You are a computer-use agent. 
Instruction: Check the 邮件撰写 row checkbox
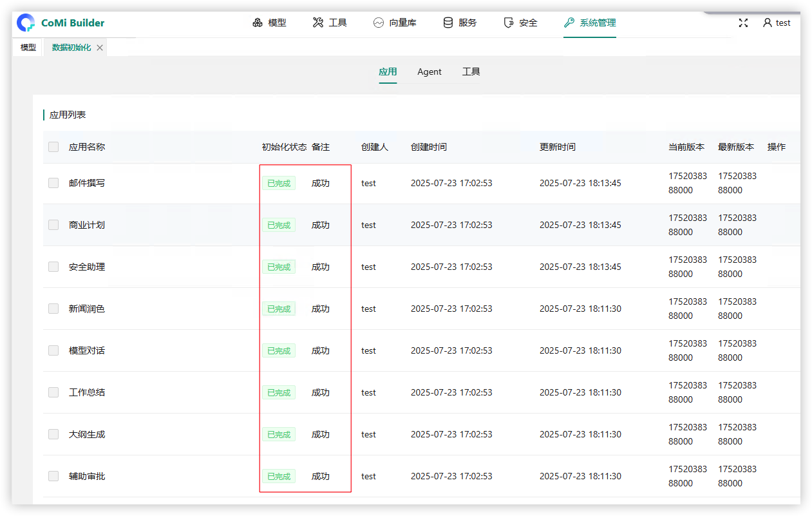coord(53,183)
